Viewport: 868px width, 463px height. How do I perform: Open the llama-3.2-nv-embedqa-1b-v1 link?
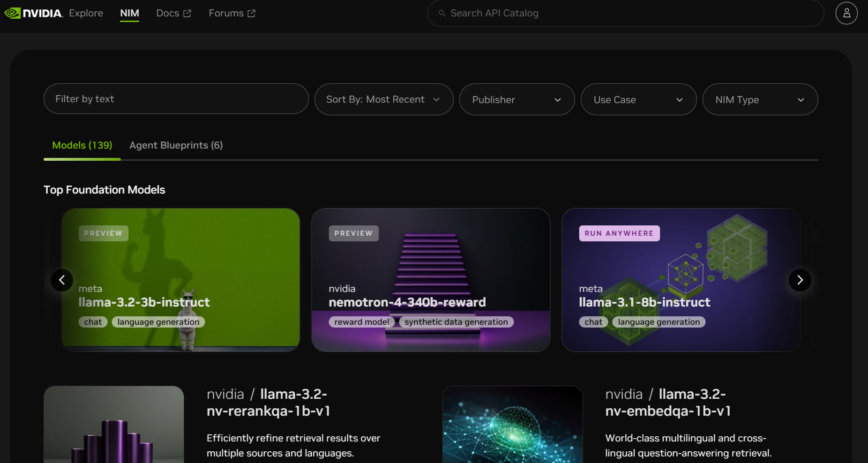coord(668,403)
